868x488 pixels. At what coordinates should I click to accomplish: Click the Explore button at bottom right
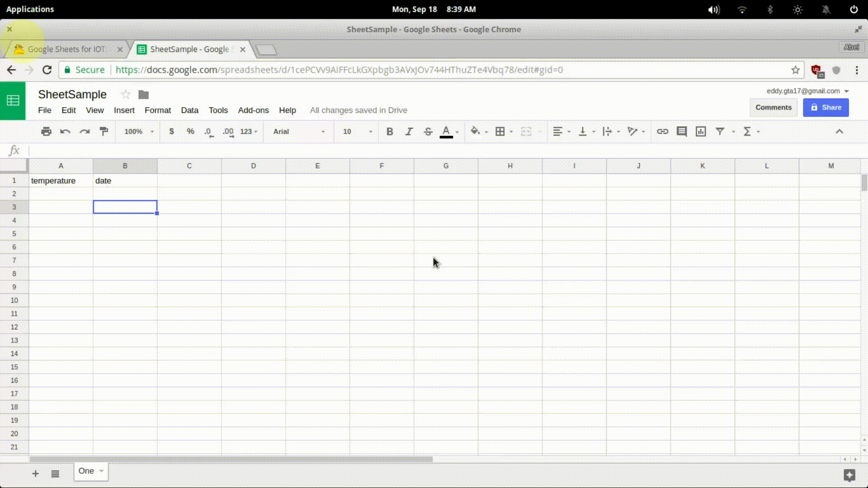849,475
